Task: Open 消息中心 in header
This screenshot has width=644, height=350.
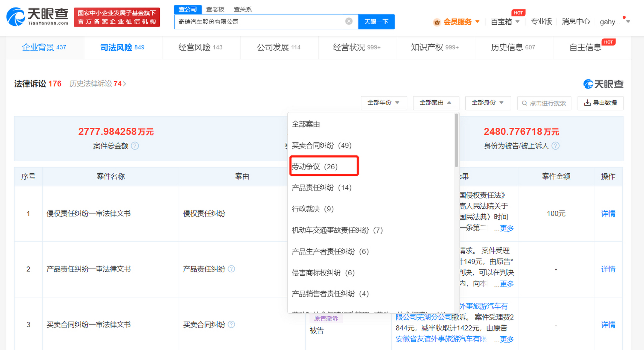Action: tap(576, 21)
